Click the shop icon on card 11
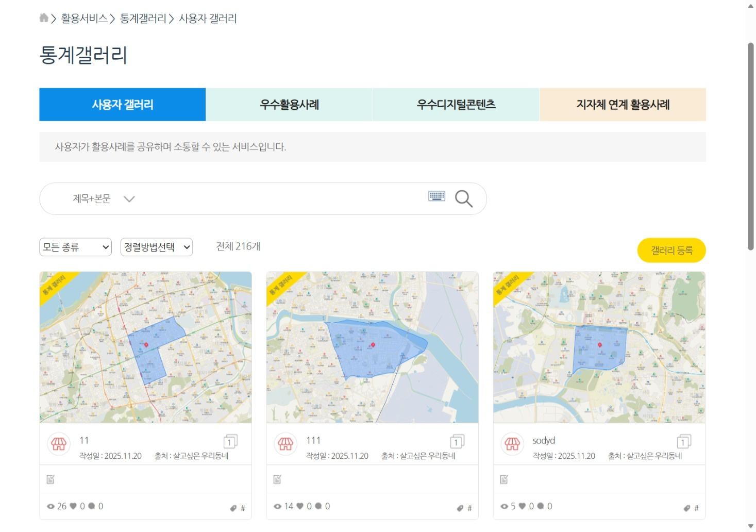This screenshot has width=756, height=532. (x=59, y=444)
